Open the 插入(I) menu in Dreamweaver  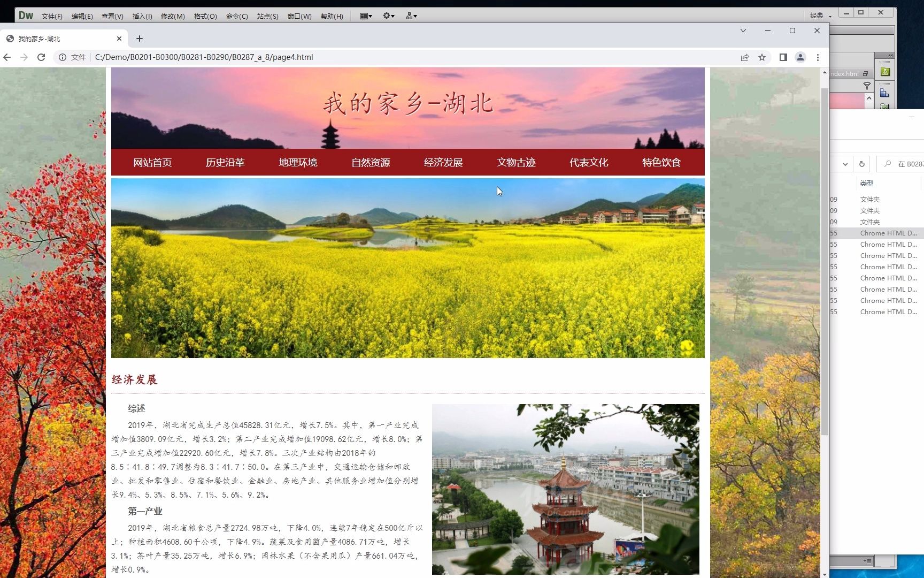(x=142, y=16)
